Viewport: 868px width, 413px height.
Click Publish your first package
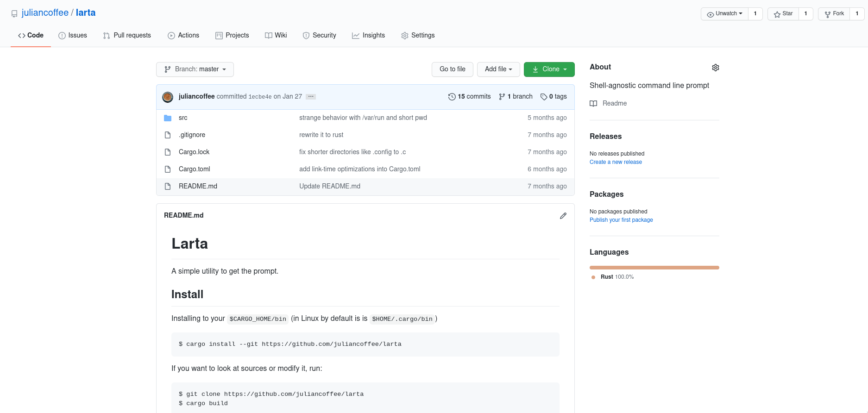(621, 220)
